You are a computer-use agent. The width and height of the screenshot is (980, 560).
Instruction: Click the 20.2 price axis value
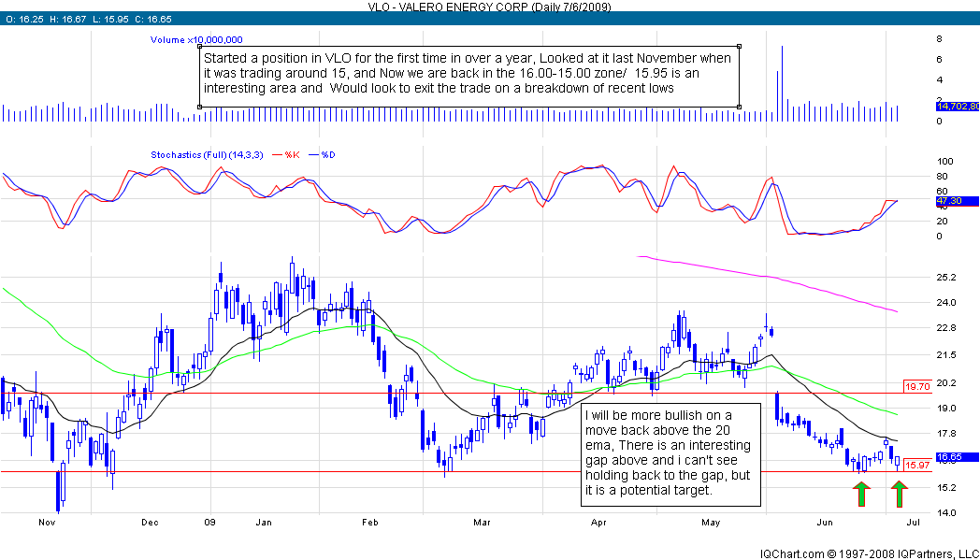946,383
